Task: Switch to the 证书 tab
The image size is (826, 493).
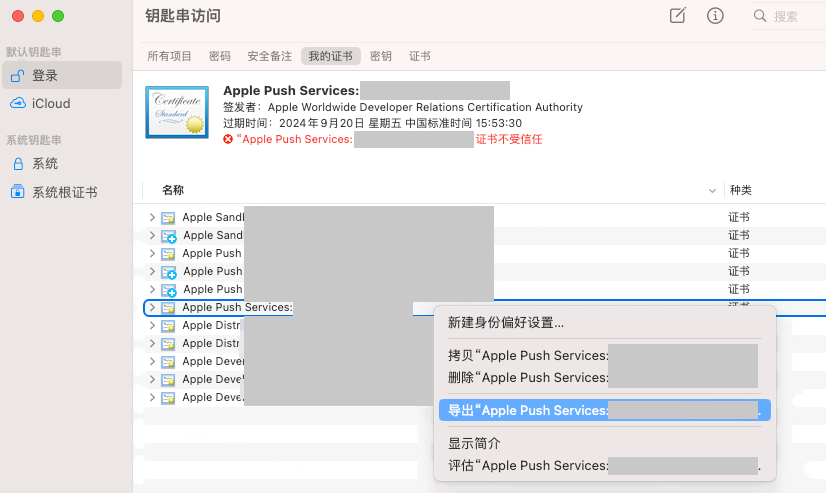Action: coord(419,56)
